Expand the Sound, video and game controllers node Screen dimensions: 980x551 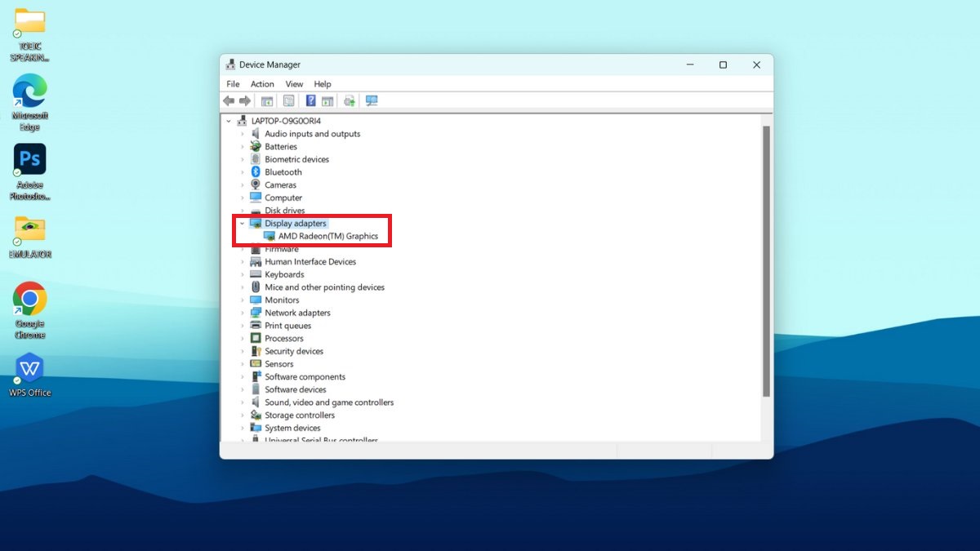coord(243,402)
